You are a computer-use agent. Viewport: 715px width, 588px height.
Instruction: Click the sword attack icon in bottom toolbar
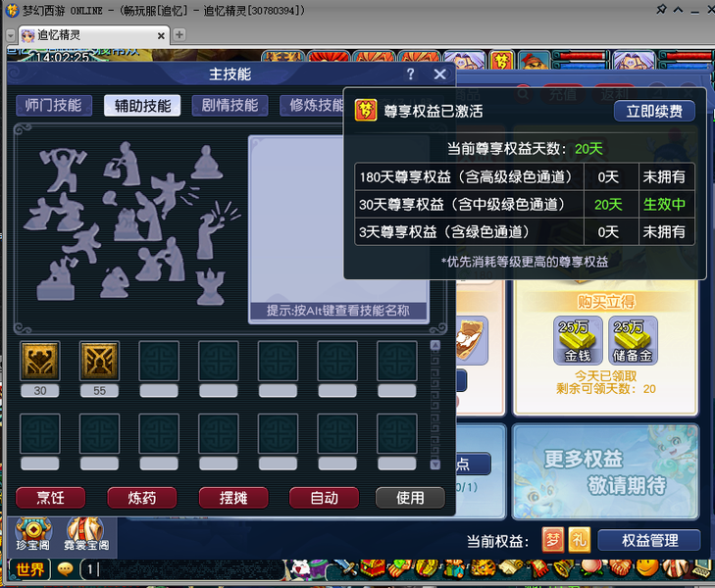pyautogui.click(x=347, y=568)
